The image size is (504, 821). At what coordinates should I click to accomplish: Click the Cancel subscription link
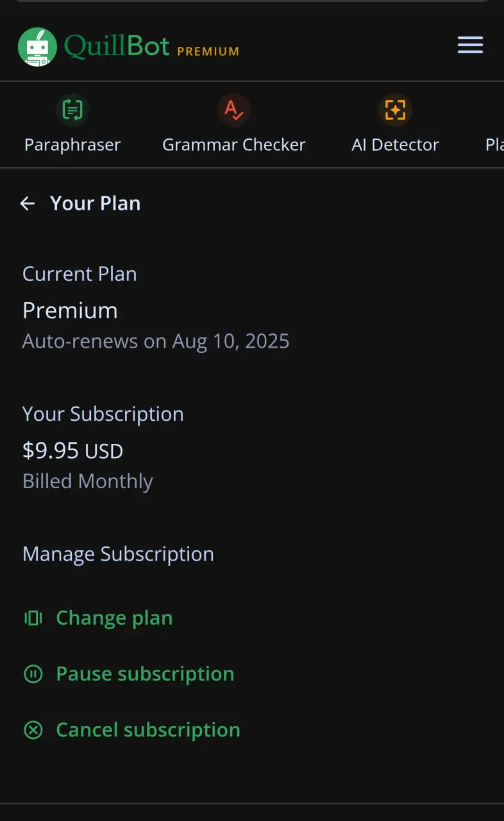(148, 729)
